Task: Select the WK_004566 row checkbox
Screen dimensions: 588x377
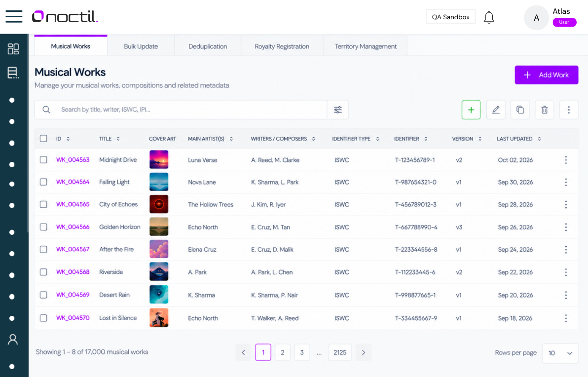Action: coord(43,227)
